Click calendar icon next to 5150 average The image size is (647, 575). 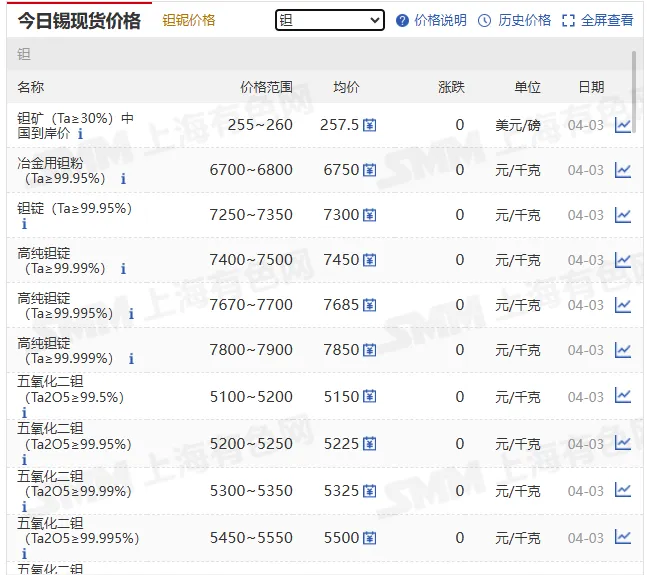click(369, 397)
